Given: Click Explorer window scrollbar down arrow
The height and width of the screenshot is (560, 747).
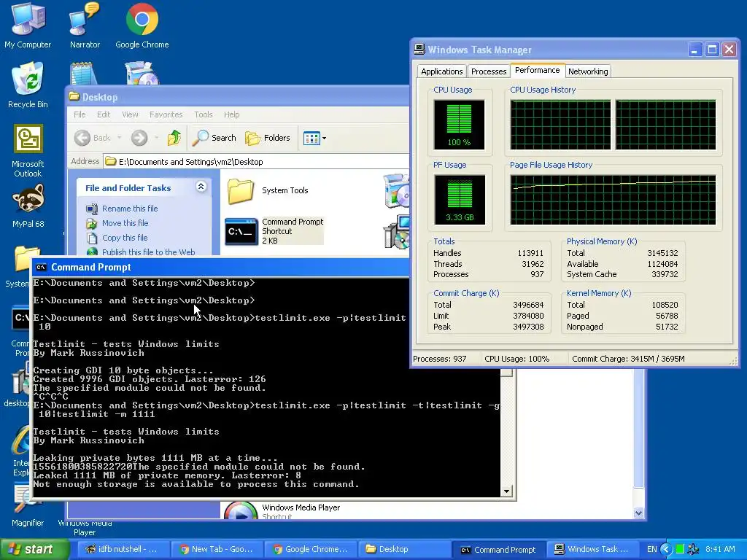Looking at the screenshot, I should coord(638,513).
